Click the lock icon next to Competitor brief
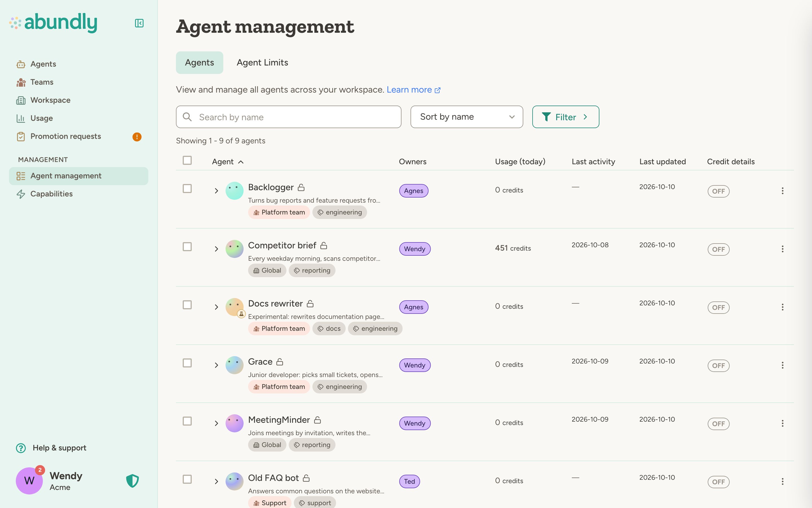Screen dimensions: 812x508 coord(324,246)
